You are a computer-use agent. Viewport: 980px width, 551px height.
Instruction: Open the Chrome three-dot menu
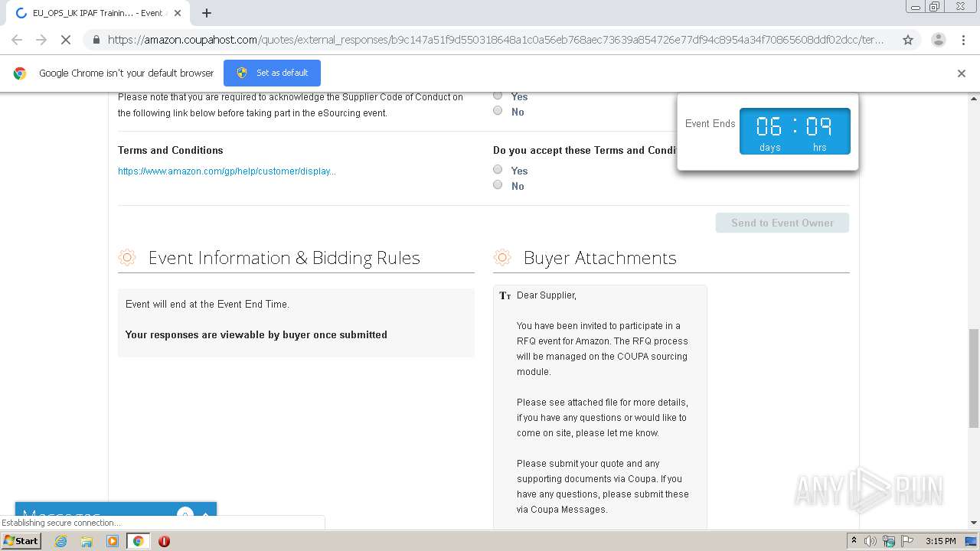tap(963, 40)
